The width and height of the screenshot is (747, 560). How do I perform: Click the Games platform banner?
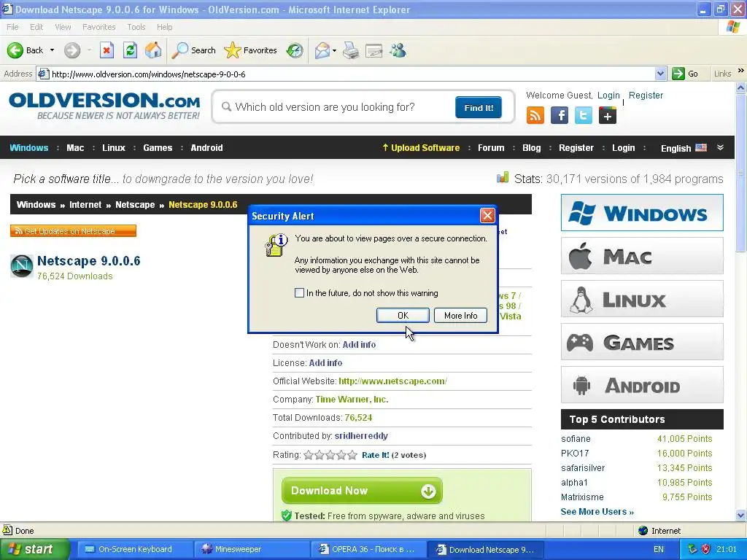[x=642, y=342]
